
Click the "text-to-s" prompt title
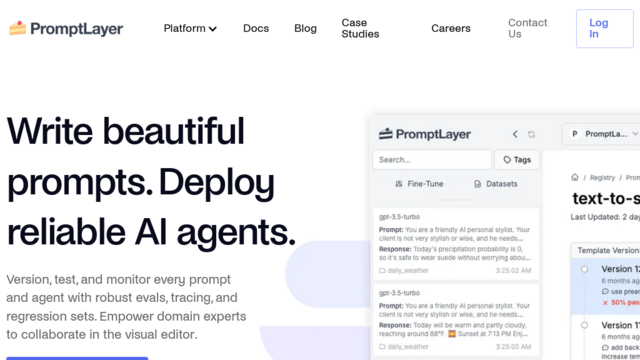(606, 198)
